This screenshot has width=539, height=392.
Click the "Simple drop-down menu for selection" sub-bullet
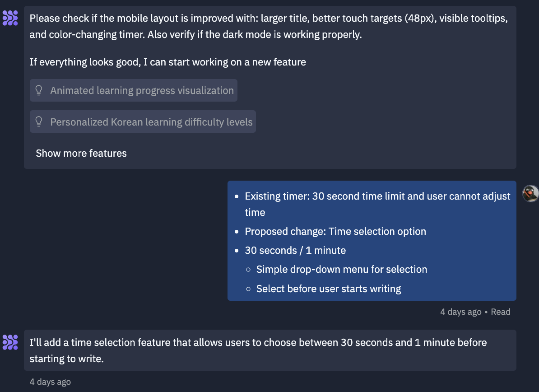click(x=341, y=270)
